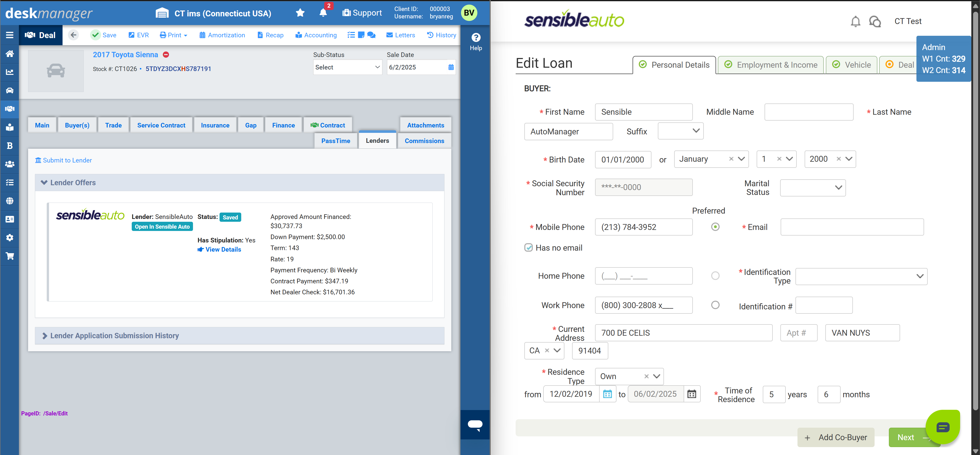
Task: Click the favorites star icon in header
Action: tap(300, 13)
